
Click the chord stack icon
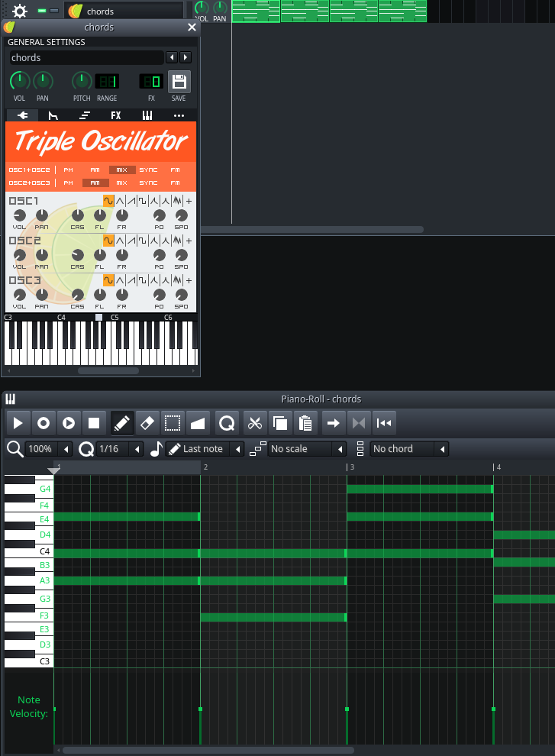[360, 449]
